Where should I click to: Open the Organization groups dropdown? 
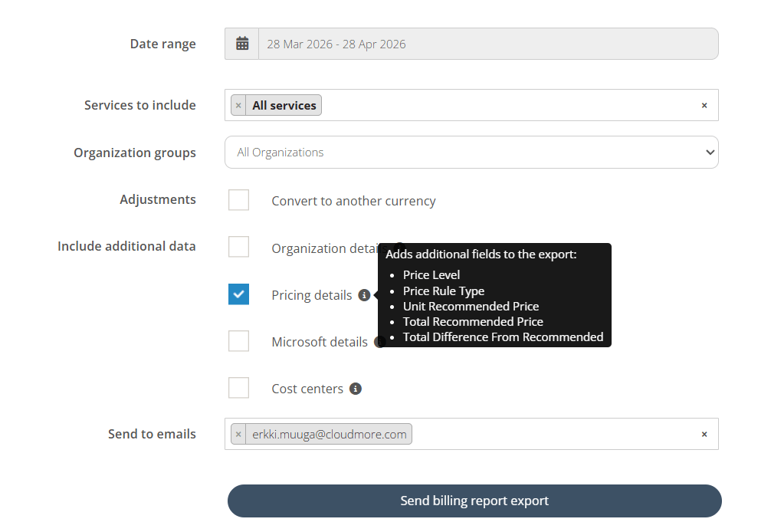[471, 153]
